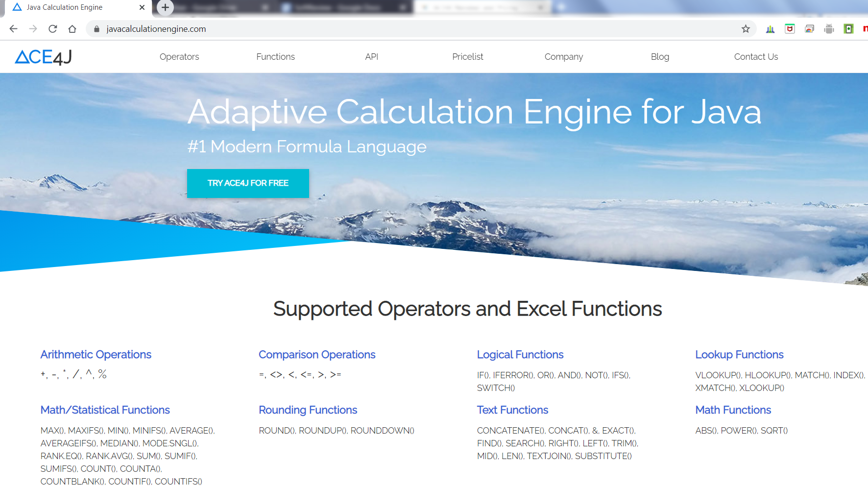Open the Pricelist page
The height and width of the screenshot is (487, 868).
468,57
